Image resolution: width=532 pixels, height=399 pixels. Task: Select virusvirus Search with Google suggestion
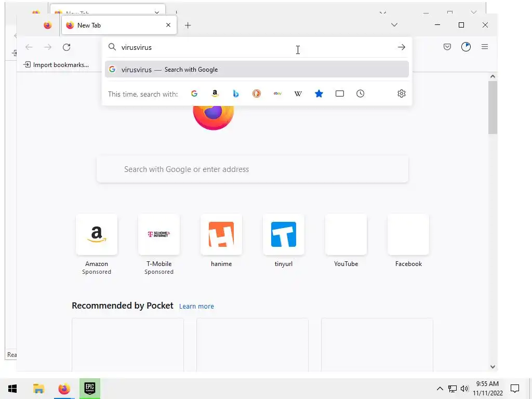pyautogui.click(x=257, y=70)
